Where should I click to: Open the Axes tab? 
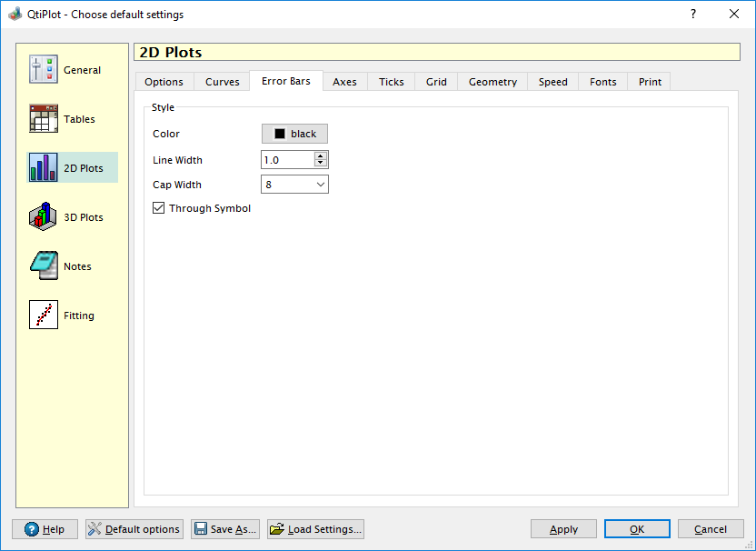pyautogui.click(x=344, y=82)
